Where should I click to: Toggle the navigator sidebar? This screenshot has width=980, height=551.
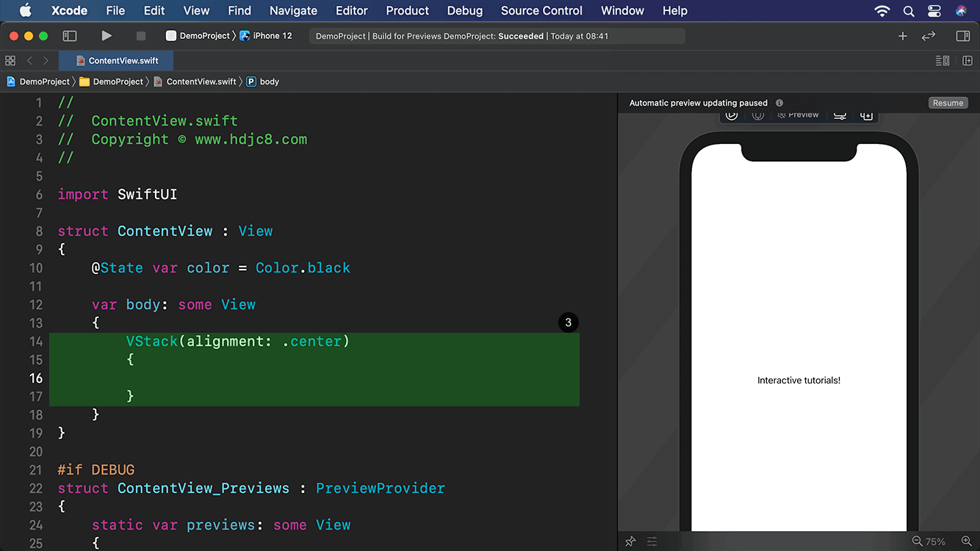[70, 35]
